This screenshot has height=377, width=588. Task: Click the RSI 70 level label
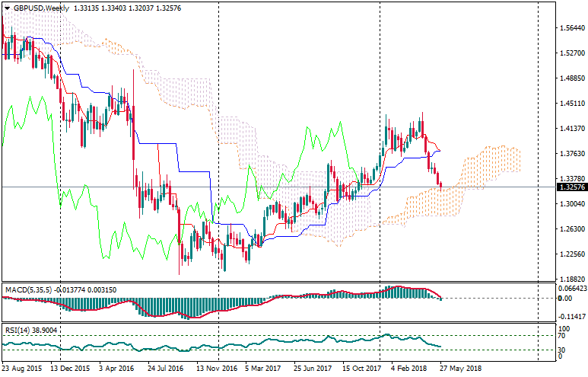pyautogui.click(x=561, y=335)
